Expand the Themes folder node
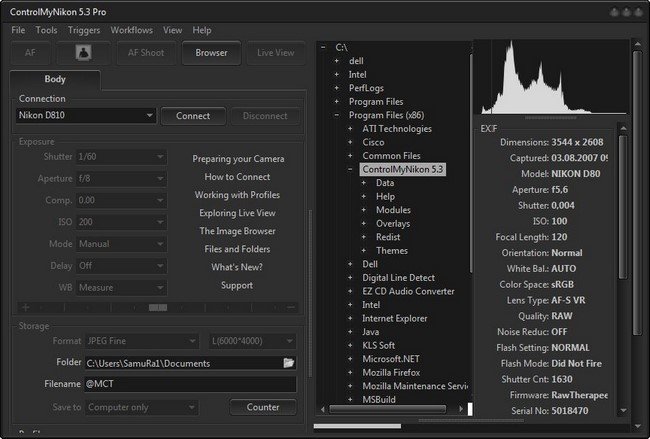This screenshot has width=650, height=439. (x=364, y=250)
